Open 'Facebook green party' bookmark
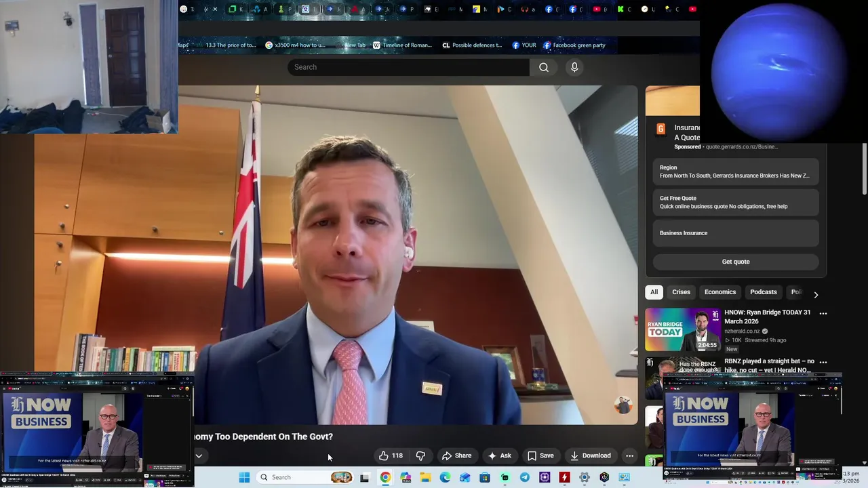The image size is (868, 488). pyautogui.click(x=574, y=45)
